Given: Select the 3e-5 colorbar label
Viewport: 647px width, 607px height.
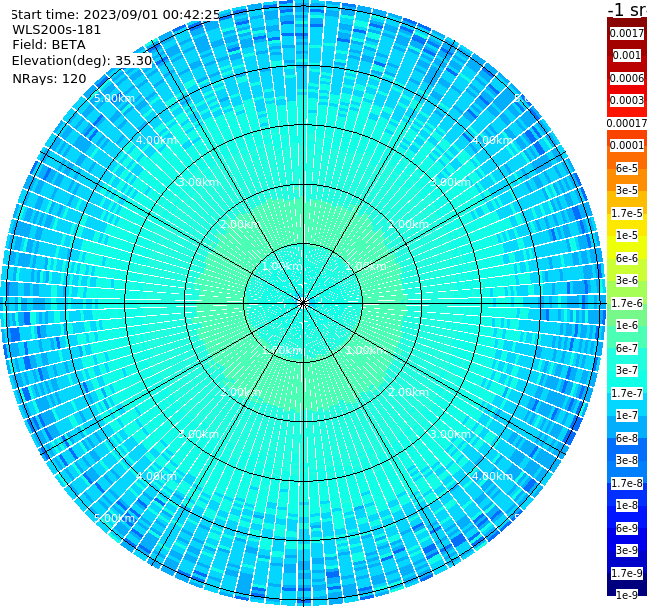Looking at the screenshot, I should [x=627, y=190].
